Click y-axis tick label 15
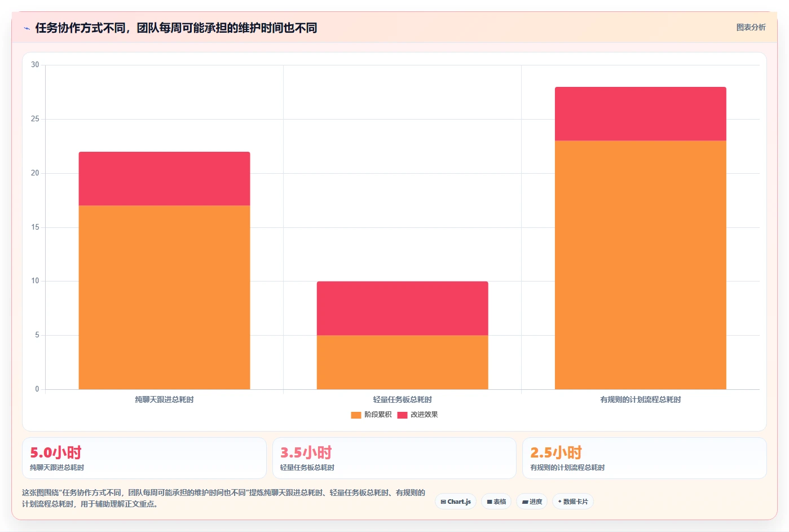Screen dimensions: 789x532 pos(35,227)
